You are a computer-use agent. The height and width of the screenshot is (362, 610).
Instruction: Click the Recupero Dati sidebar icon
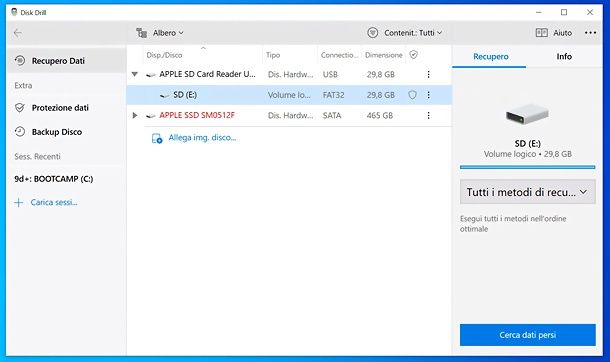point(20,61)
